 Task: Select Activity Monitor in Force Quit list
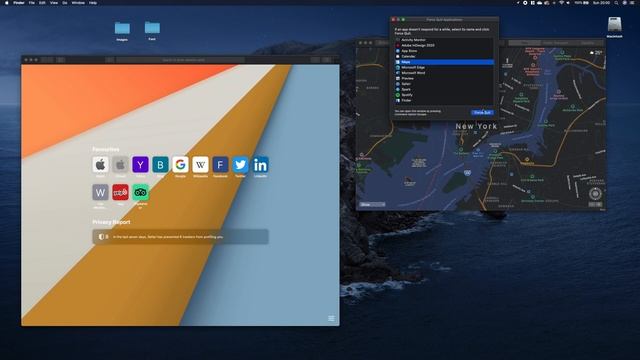[x=444, y=40]
